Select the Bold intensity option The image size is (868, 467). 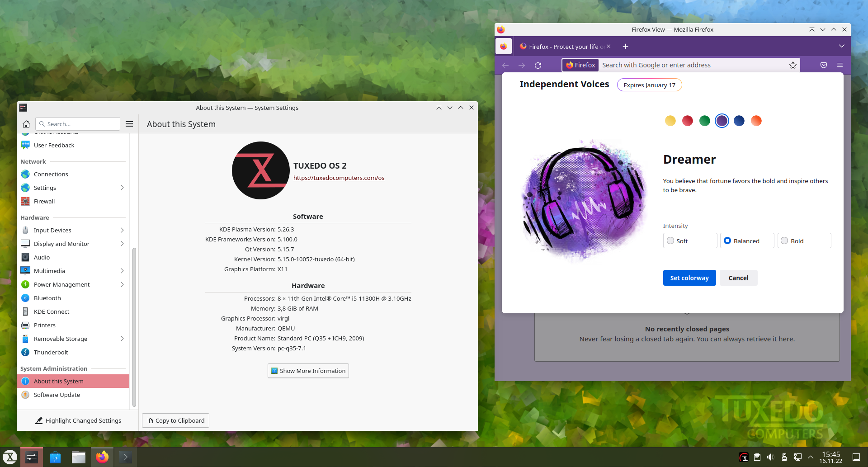point(804,241)
